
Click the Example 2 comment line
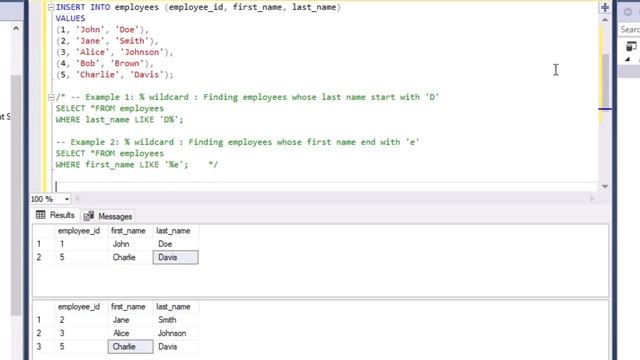click(238, 142)
